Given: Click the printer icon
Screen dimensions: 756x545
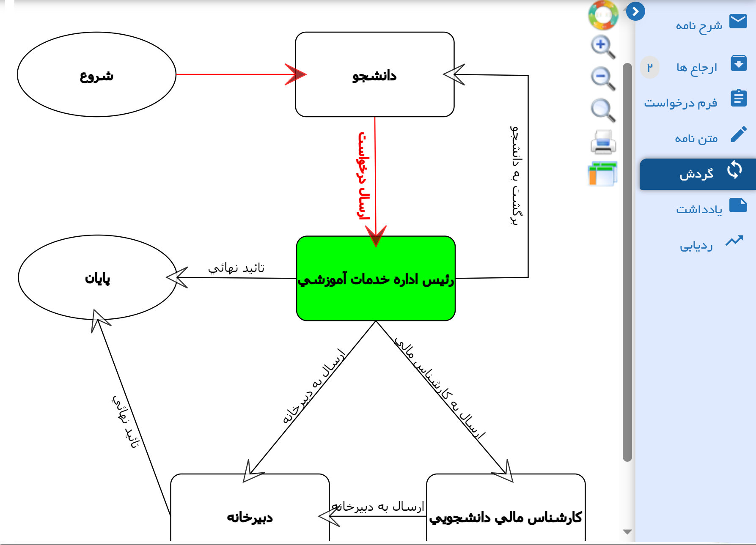Looking at the screenshot, I should click(603, 142).
